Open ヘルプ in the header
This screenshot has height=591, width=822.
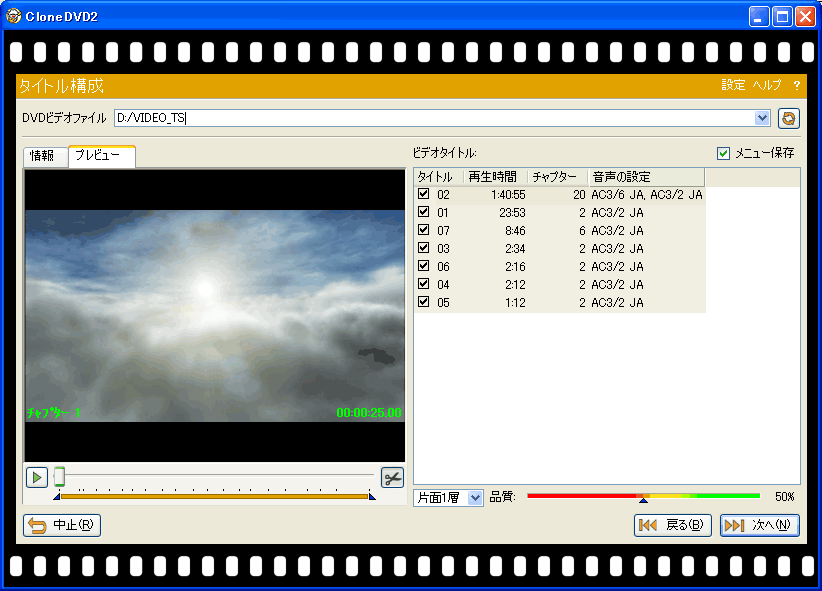pos(767,85)
